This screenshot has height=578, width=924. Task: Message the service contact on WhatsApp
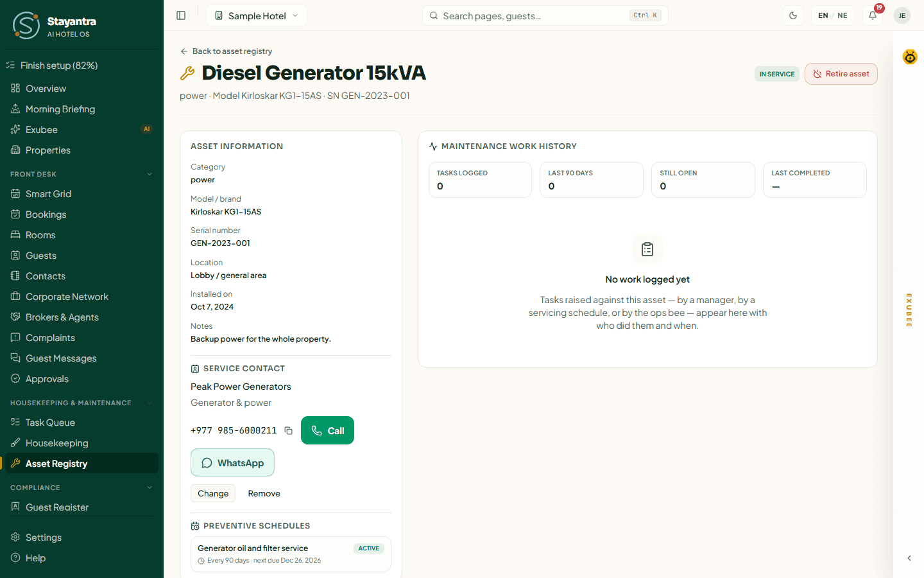click(x=232, y=462)
